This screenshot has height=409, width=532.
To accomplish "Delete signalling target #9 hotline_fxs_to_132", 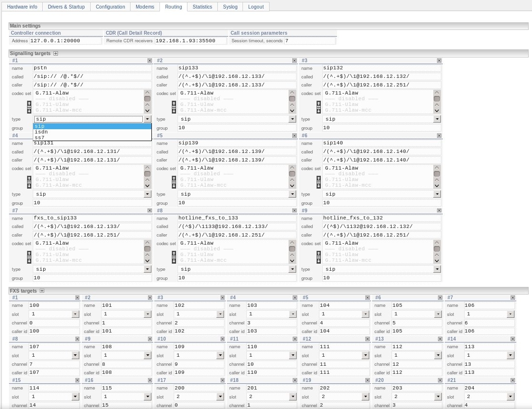I will tap(439, 210).
